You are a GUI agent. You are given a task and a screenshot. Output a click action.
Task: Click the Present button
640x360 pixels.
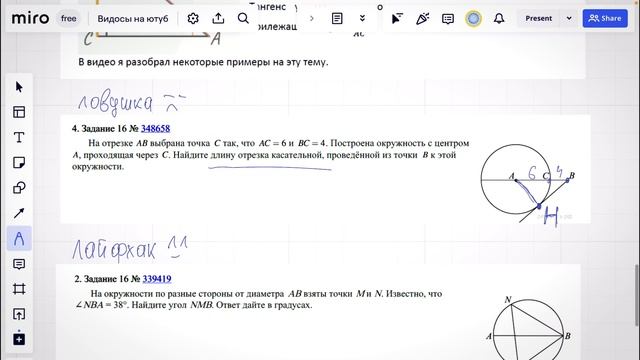coord(539,18)
